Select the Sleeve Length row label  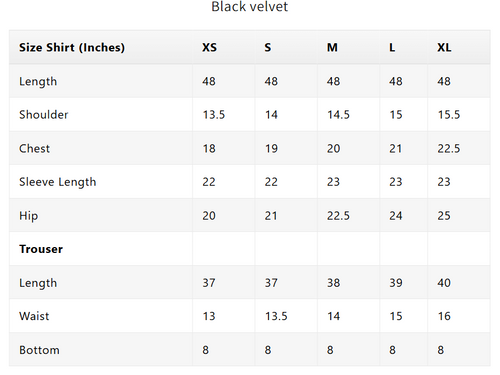58,182
